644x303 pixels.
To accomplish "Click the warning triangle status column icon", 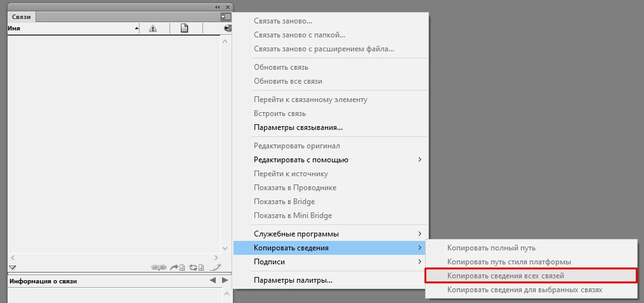I will coord(153,29).
